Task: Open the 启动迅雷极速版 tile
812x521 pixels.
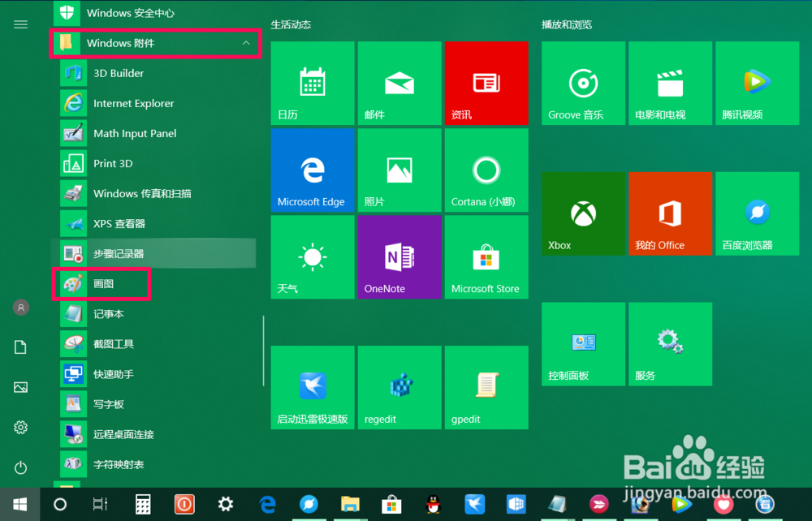Action: tap(313, 388)
